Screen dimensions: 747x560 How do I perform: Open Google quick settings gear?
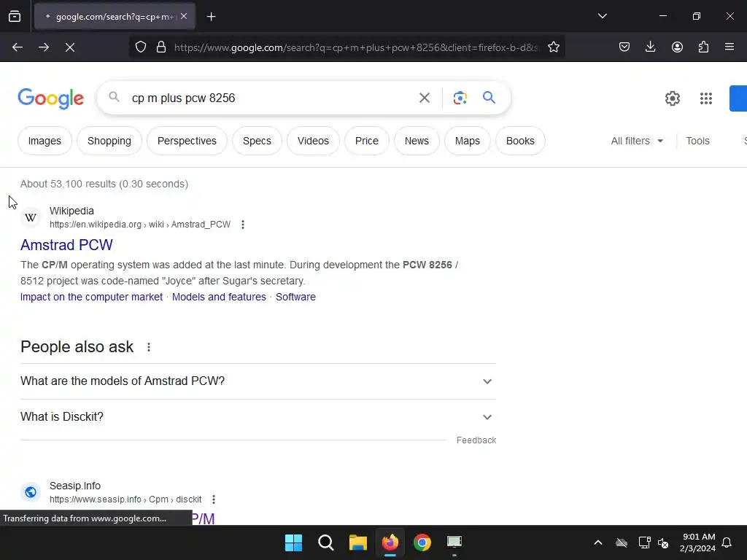pos(672,98)
